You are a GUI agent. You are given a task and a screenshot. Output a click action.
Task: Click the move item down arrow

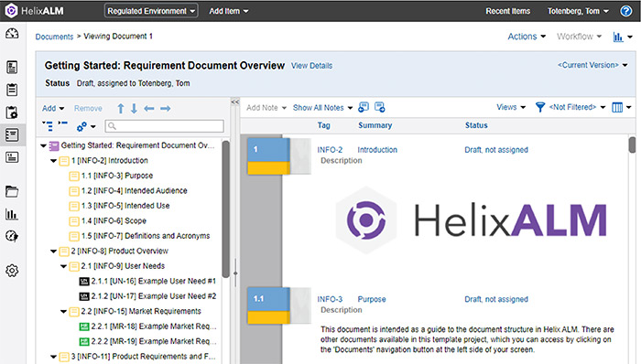coord(134,109)
